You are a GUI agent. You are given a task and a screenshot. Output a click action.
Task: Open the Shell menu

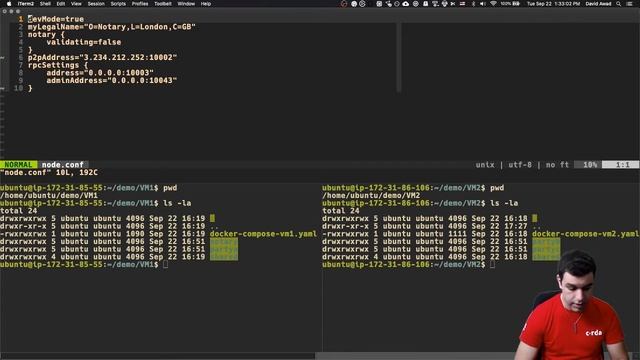45,4
